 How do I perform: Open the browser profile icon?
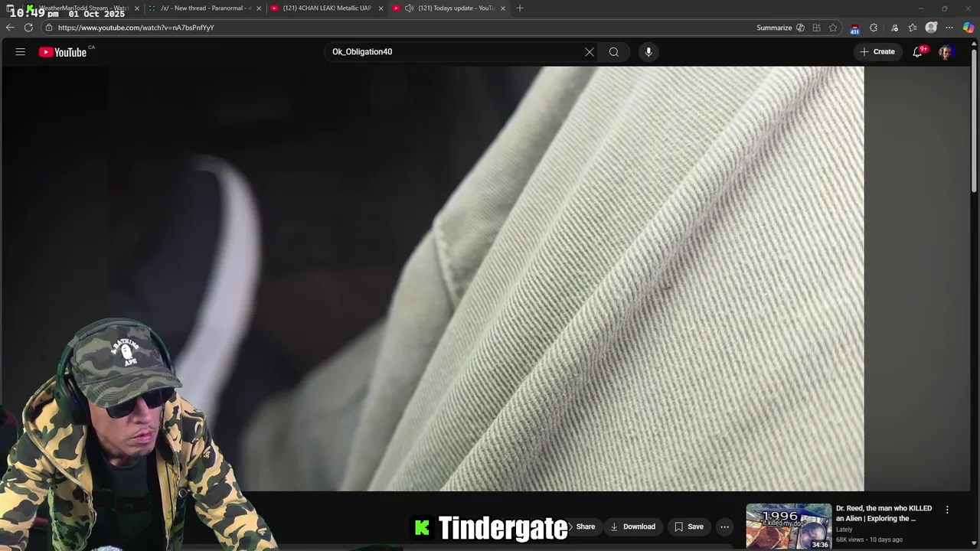pos(931,28)
